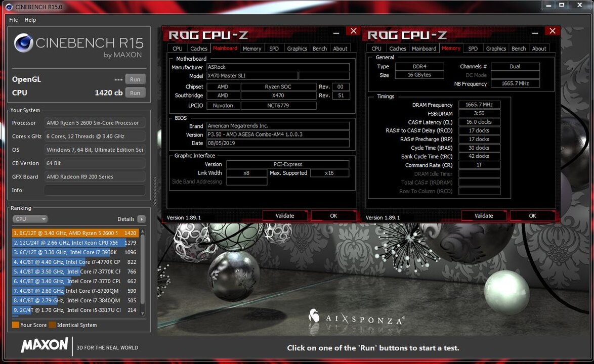
Task: Click the Info input field
Action: point(95,190)
